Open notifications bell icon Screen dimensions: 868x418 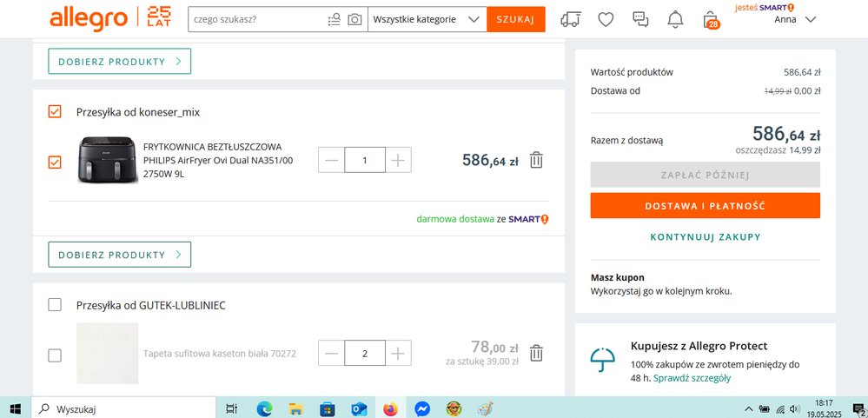coord(675,19)
